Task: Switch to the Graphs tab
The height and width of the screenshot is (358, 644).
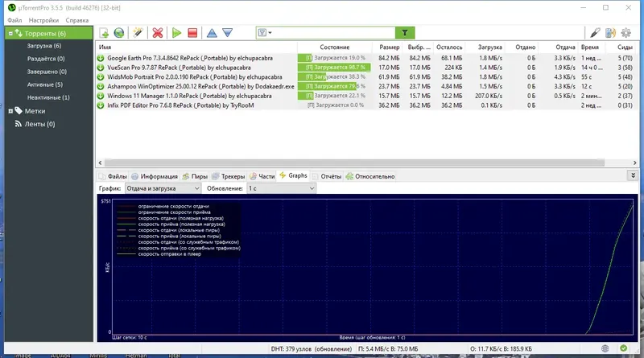Action: (x=293, y=175)
